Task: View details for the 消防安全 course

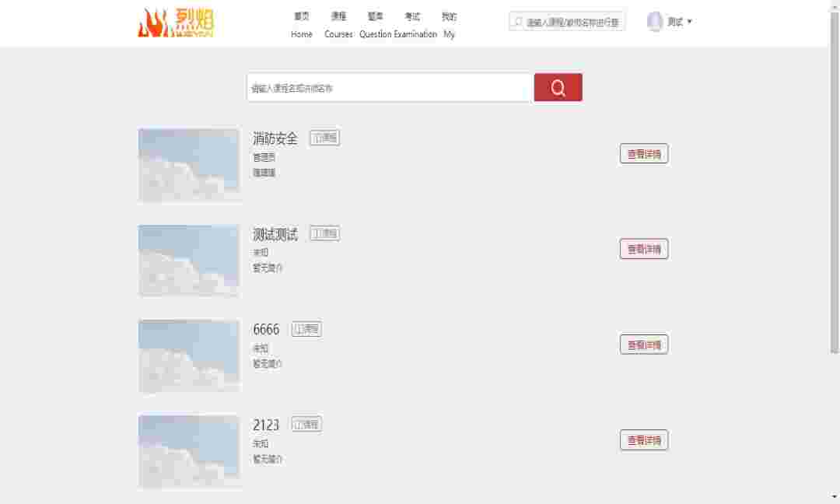Action: (643, 154)
